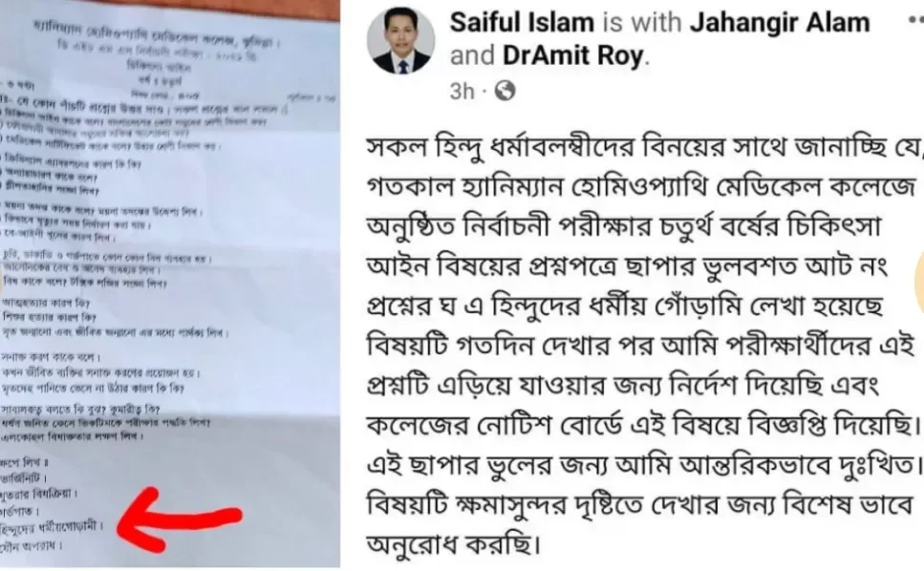Click the 'is with' text in post header
This screenshot has height=571, width=924.
pyautogui.click(x=641, y=22)
